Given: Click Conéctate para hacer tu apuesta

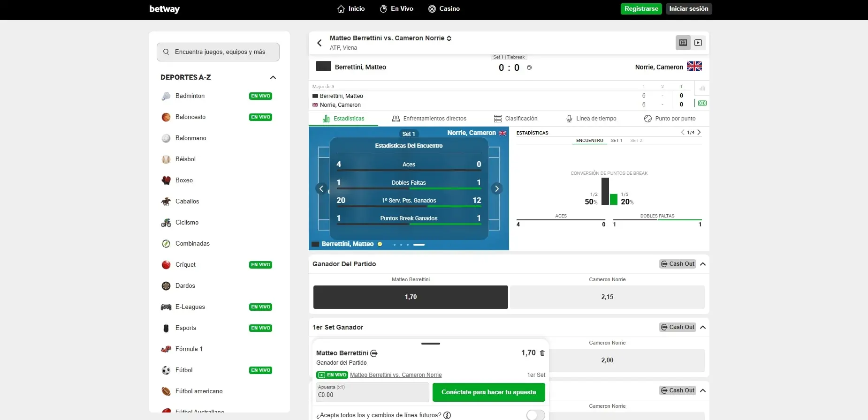Looking at the screenshot, I should (x=488, y=392).
